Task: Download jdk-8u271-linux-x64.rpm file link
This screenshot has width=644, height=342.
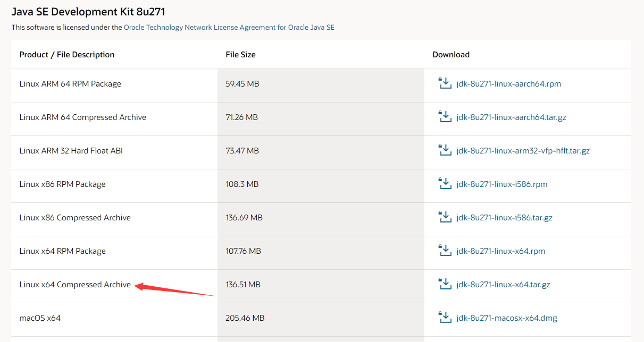Action: 501,251
